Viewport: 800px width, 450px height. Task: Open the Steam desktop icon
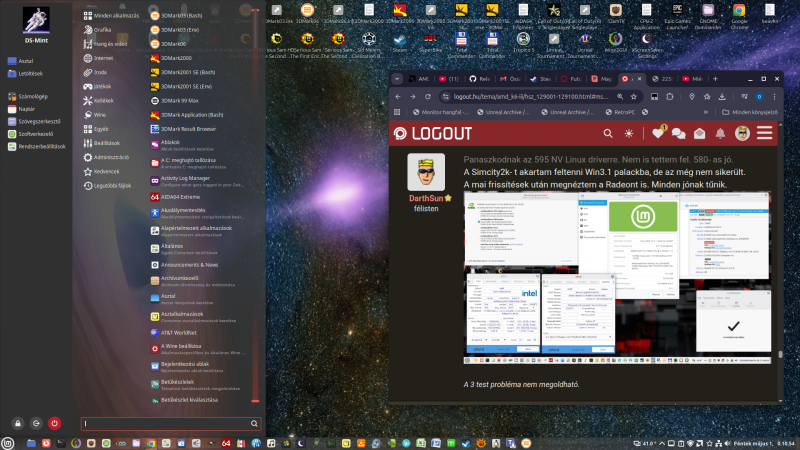(400, 42)
